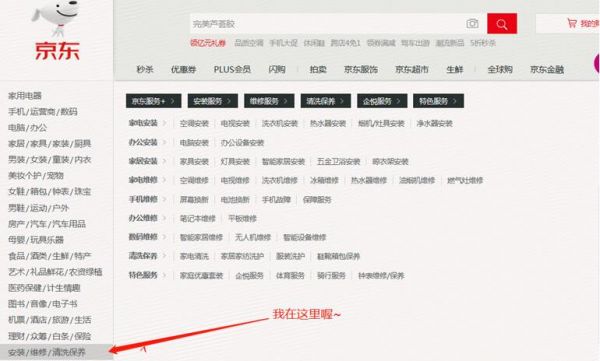Select 房产/汽车/汽车用品 in the sidebar
This screenshot has height=361, width=600.
(x=47, y=224)
